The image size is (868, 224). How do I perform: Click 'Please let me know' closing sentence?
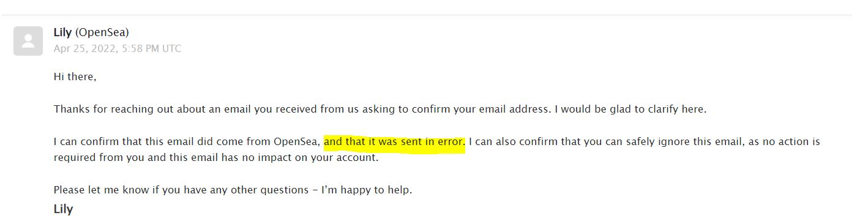(96, 190)
